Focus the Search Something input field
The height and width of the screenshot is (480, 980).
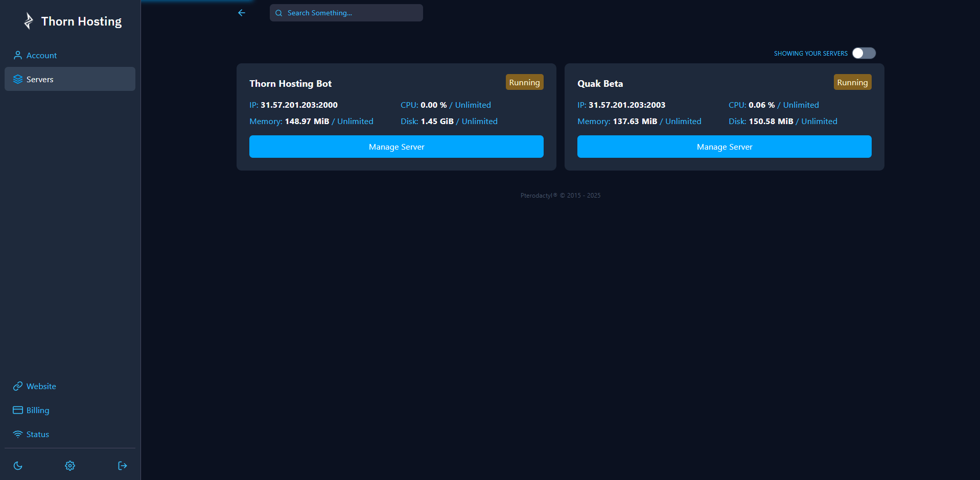[353, 13]
